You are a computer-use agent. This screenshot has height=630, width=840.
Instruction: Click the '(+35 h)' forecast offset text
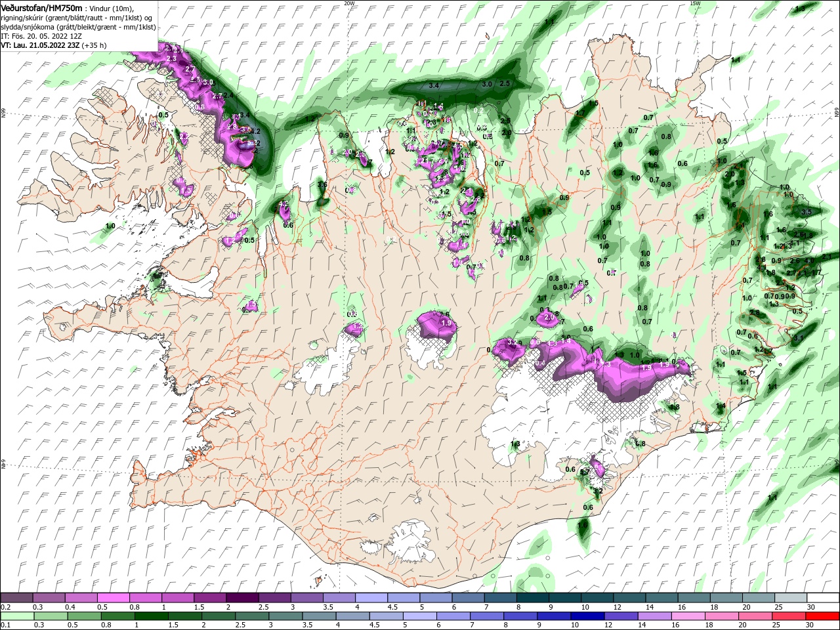click(x=94, y=45)
